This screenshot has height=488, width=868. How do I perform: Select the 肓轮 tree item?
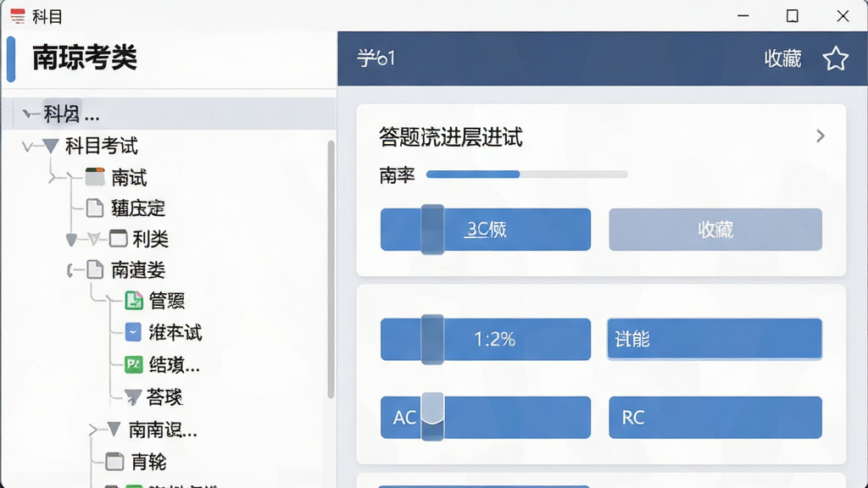(x=148, y=462)
